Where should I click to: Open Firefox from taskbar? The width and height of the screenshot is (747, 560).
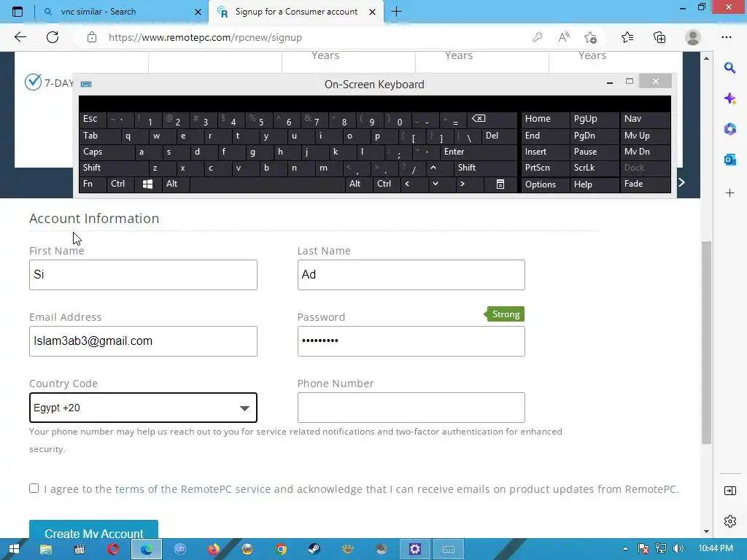(214, 549)
